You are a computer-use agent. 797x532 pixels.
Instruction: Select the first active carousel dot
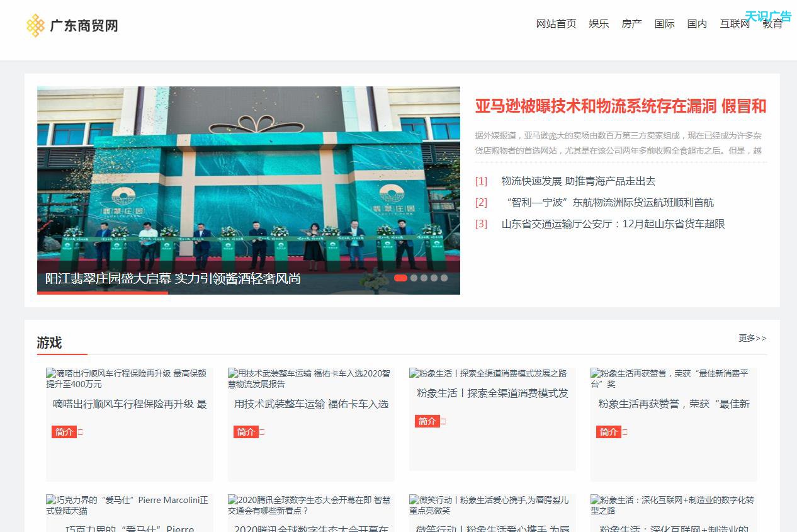[400, 278]
